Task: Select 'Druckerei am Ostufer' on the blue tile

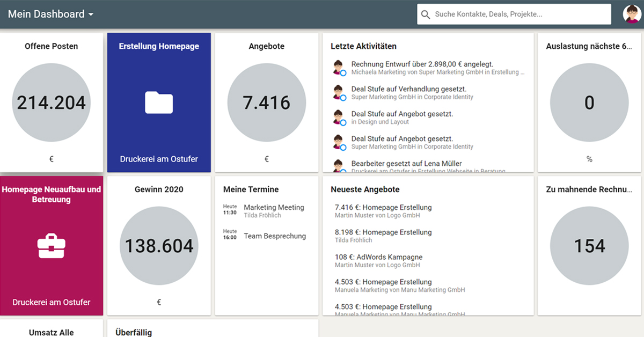Action: [x=158, y=159]
